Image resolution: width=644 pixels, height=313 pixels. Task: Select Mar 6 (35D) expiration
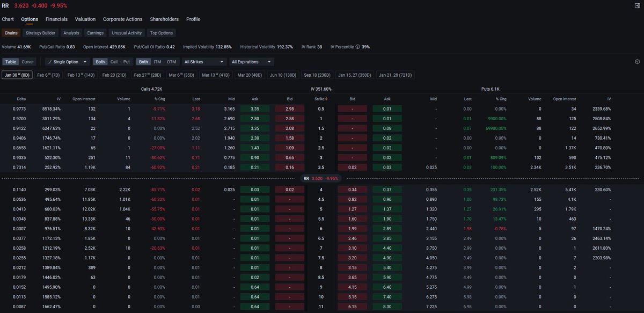click(181, 75)
